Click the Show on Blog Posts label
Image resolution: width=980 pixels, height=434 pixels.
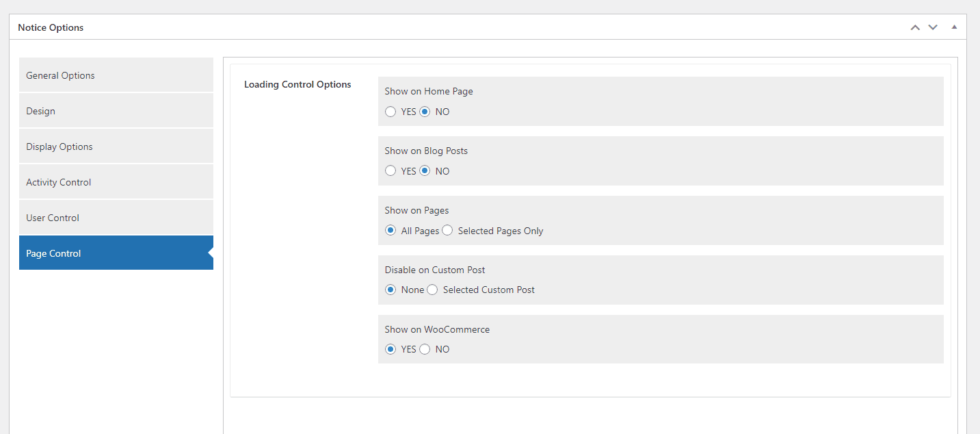[x=426, y=151]
